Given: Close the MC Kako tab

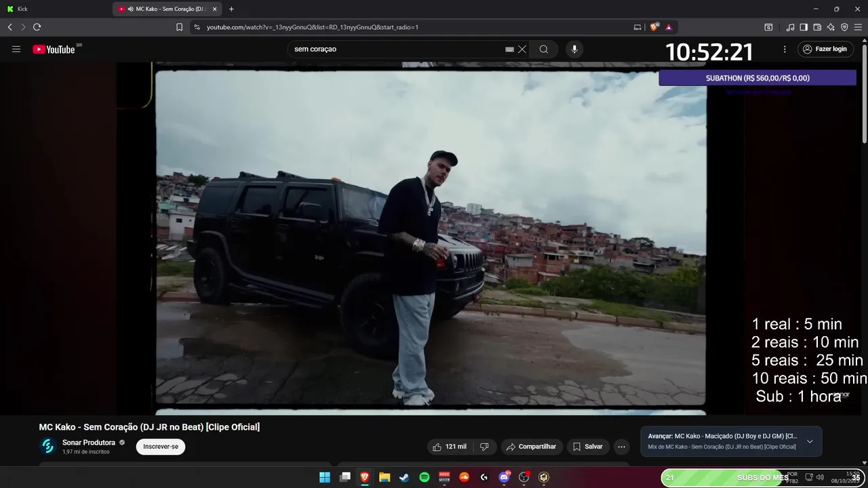Looking at the screenshot, I should coord(215,9).
